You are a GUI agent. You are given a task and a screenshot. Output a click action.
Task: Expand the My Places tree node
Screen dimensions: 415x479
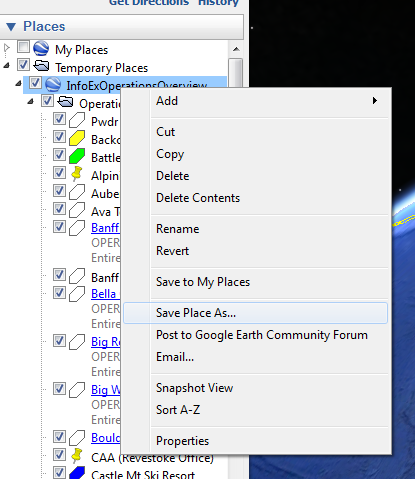tap(6, 47)
